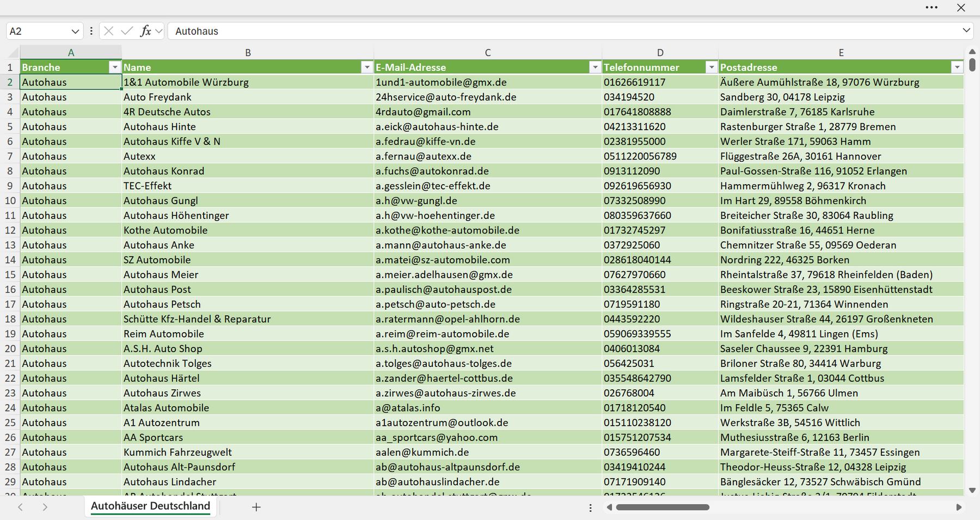
Task: Select cell 'Atalas Automobile'
Action: [248, 408]
